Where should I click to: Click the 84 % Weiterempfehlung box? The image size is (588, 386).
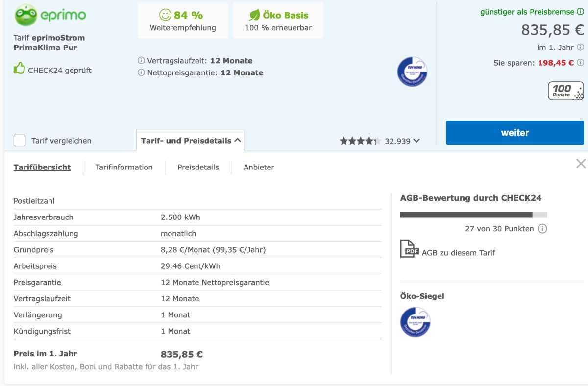(183, 21)
